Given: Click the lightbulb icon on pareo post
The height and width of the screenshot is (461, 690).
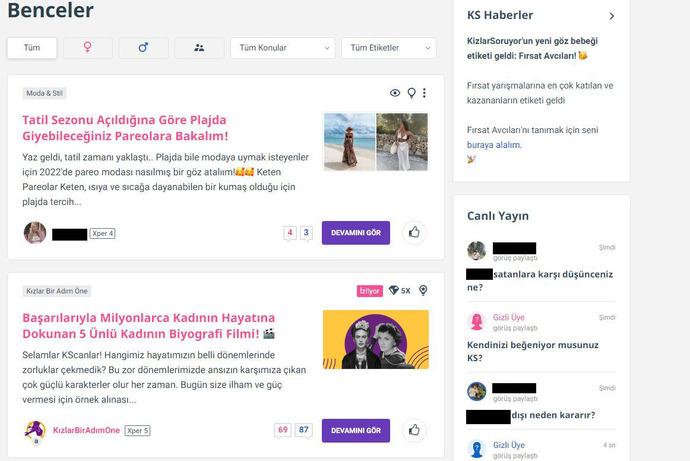Looking at the screenshot, I should pyautogui.click(x=411, y=93).
